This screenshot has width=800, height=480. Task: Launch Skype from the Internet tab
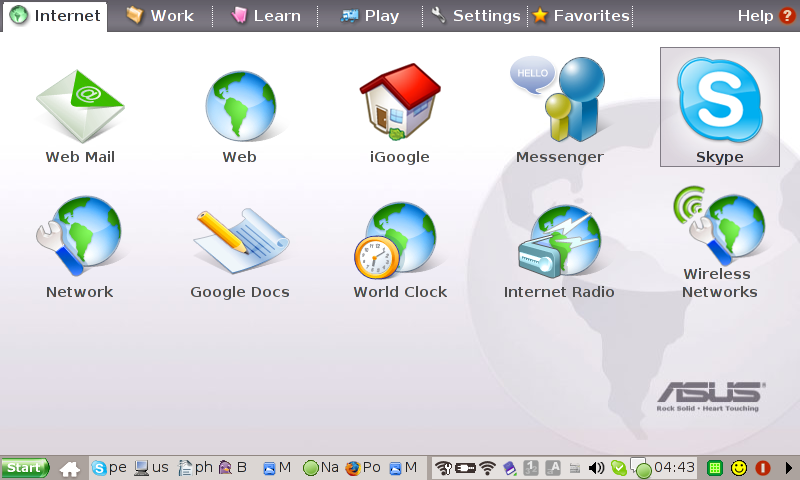(x=719, y=107)
